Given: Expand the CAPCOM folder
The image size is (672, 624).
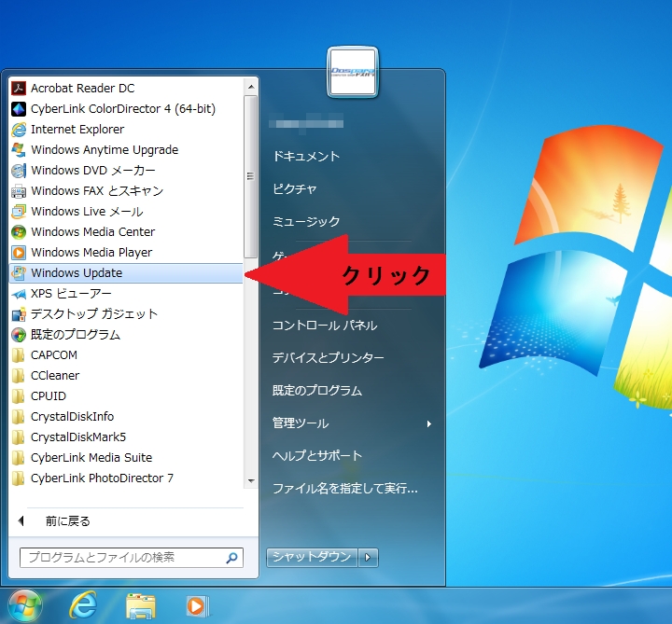Looking at the screenshot, I should point(19,355).
